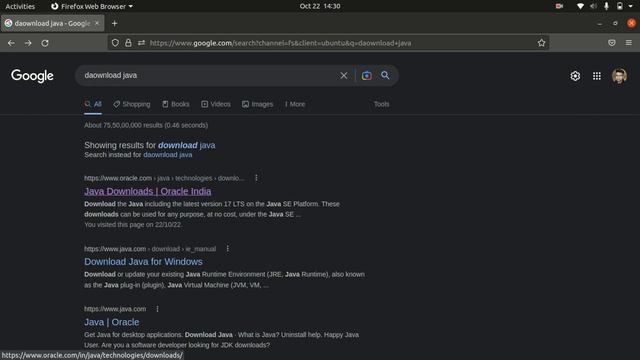The height and width of the screenshot is (360, 640).
Task: Clear the search box text
Action: tap(344, 76)
